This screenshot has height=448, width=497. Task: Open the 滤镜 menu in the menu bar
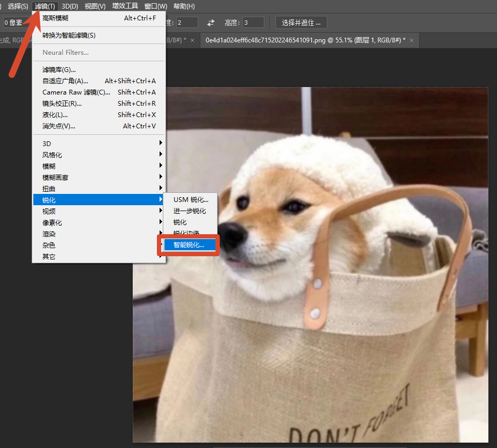tap(45, 6)
